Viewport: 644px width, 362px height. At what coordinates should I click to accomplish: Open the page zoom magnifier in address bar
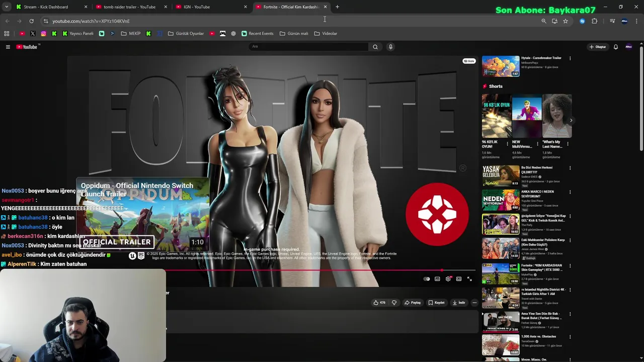(x=543, y=21)
